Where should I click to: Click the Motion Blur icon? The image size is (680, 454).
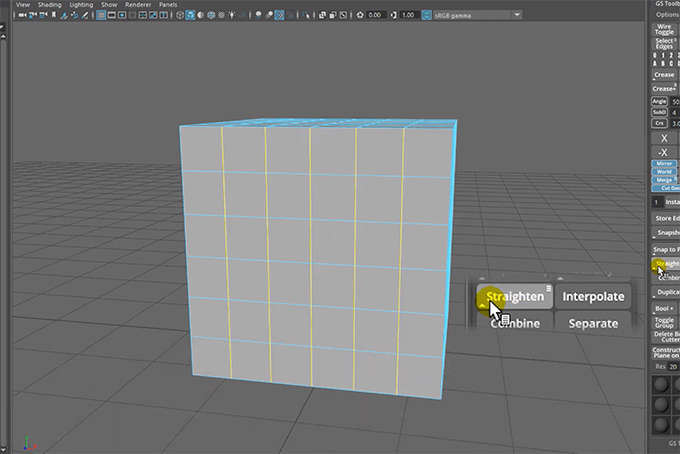click(269, 15)
